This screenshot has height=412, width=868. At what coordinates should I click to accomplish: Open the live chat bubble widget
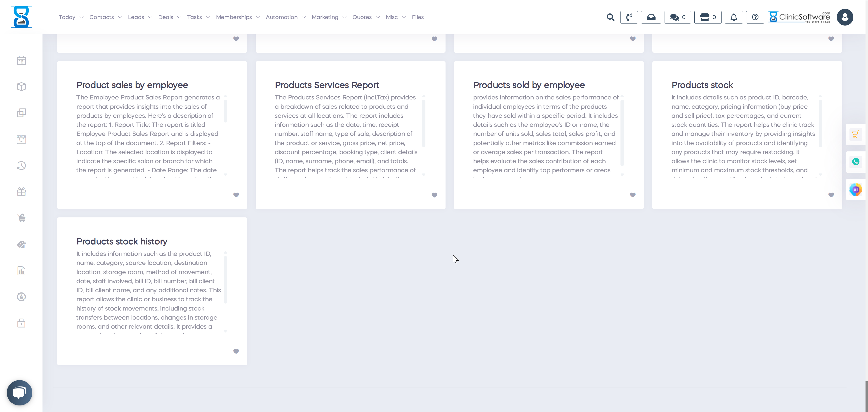[x=19, y=393]
